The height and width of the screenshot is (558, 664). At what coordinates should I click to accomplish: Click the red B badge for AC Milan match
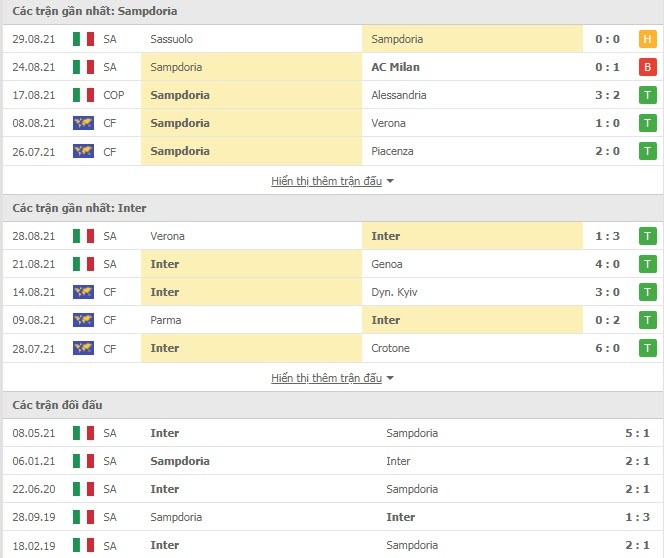(x=647, y=67)
